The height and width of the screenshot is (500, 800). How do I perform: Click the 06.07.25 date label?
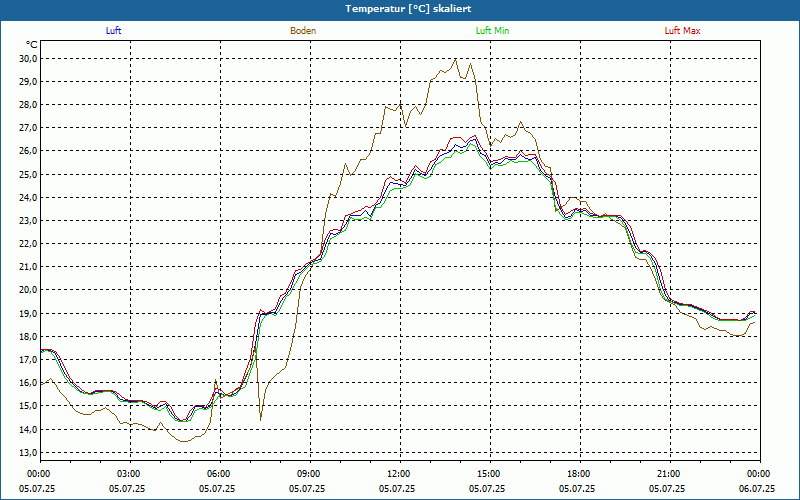(757, 489)
